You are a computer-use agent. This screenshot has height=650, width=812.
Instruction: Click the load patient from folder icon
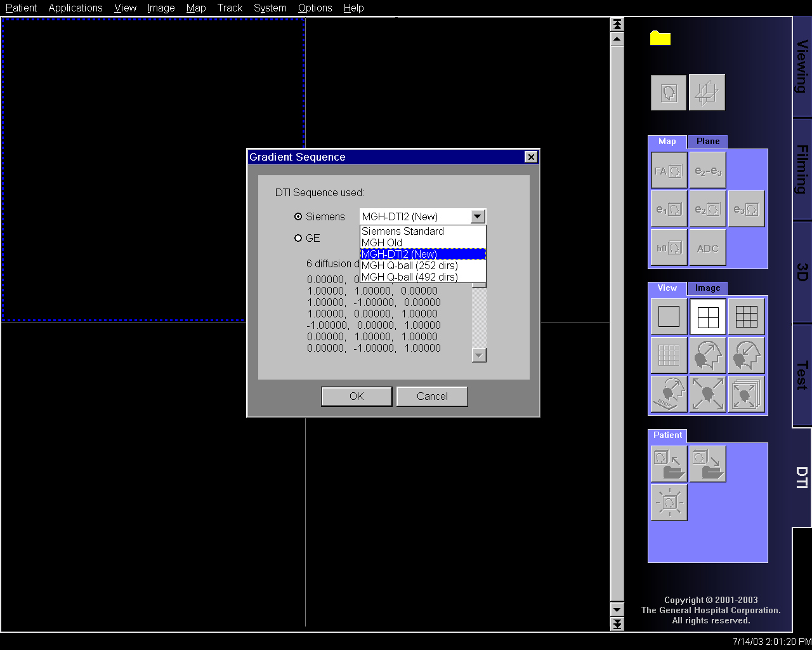click(x=669, y=464)
